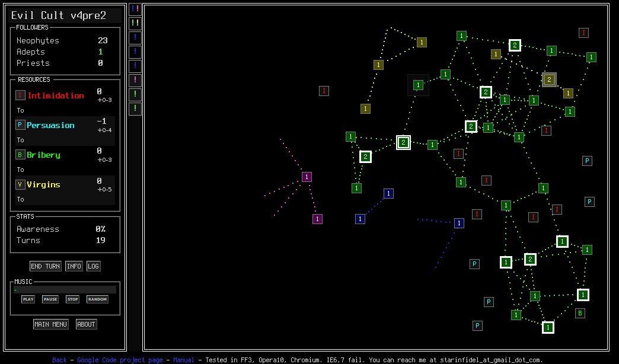Open the ABOUT screen
The image size is (619, 364).
pos(87,324)
